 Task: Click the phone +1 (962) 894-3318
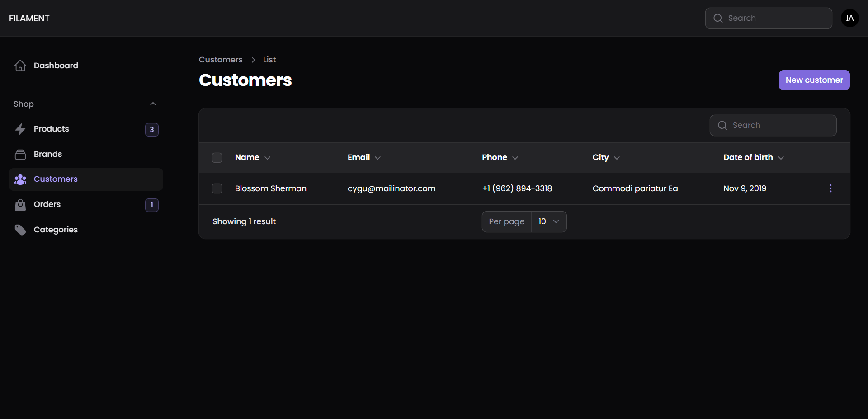(x=517, y=188)
